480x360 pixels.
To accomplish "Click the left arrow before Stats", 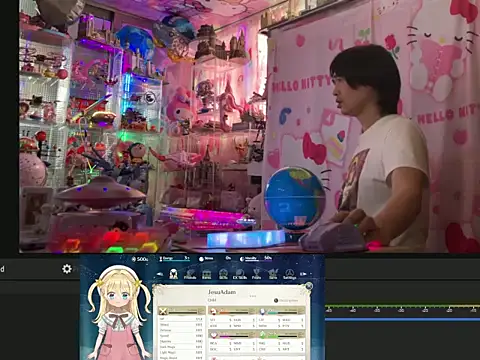I will coord(160,274).
